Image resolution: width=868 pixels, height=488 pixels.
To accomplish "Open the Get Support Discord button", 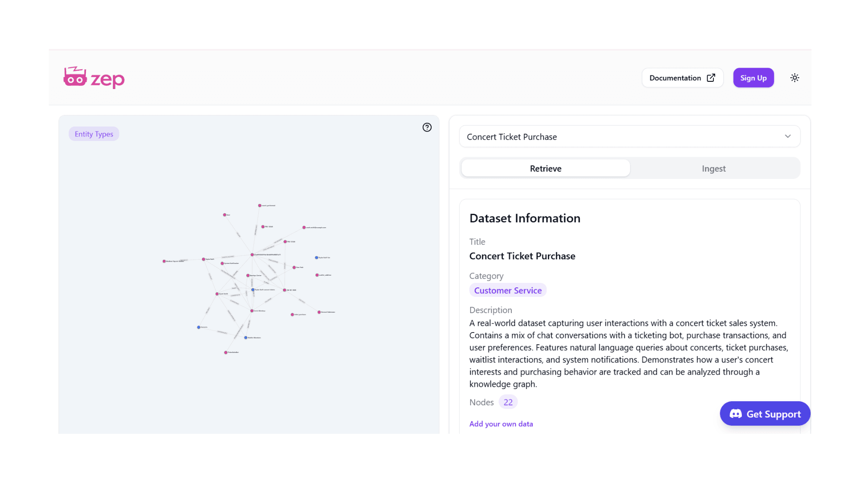I will point(765,414).
